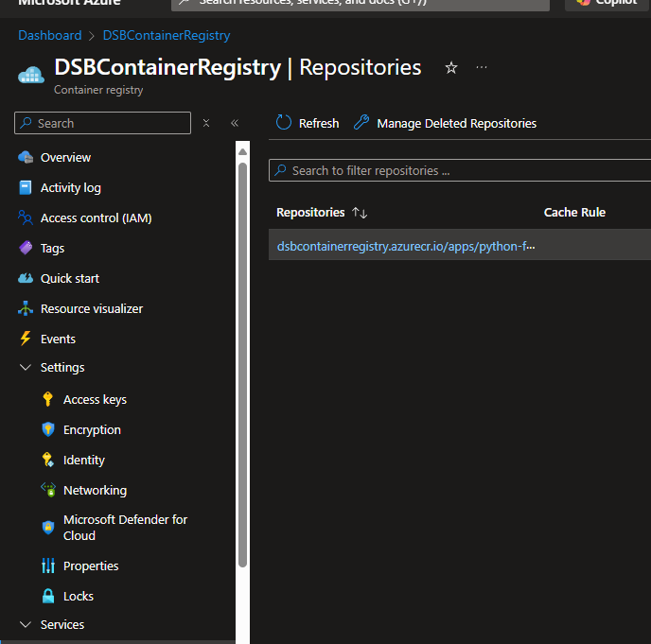This screenshot has width=651, height=644.
Task: Open the Events lightning bolt icon
Action: pos(26,339)
